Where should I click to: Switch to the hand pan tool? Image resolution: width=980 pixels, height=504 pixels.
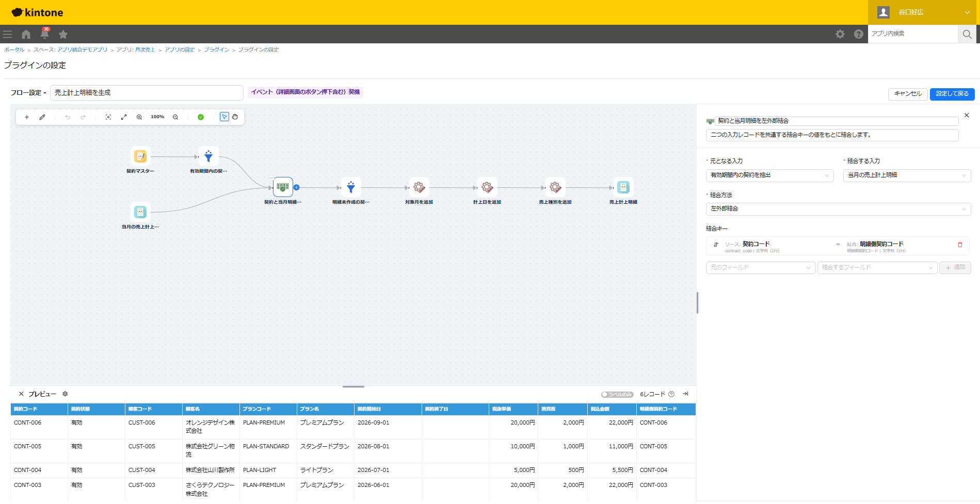pyautogui.click(x=235, y=117)
